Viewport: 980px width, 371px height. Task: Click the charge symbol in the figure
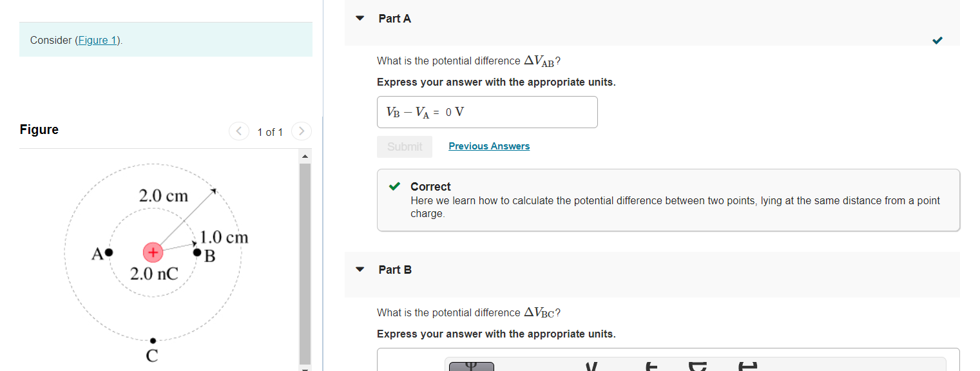153,252
